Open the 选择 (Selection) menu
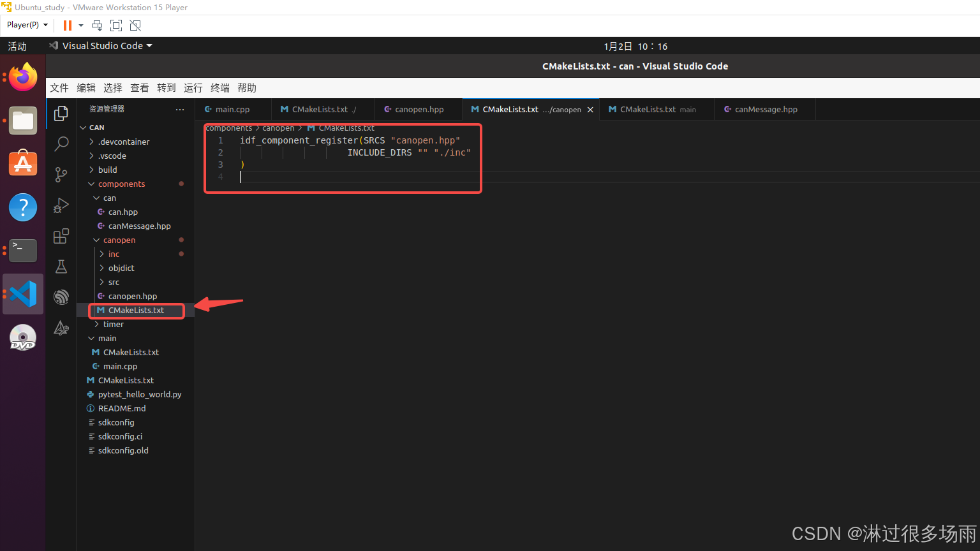 click(113, 88)
